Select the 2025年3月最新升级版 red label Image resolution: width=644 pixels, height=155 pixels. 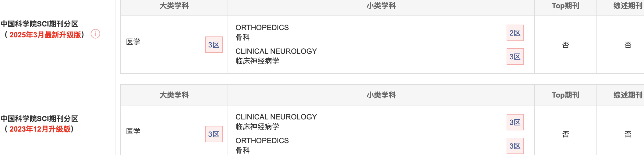pyautogui.click(x=45, y=35)
